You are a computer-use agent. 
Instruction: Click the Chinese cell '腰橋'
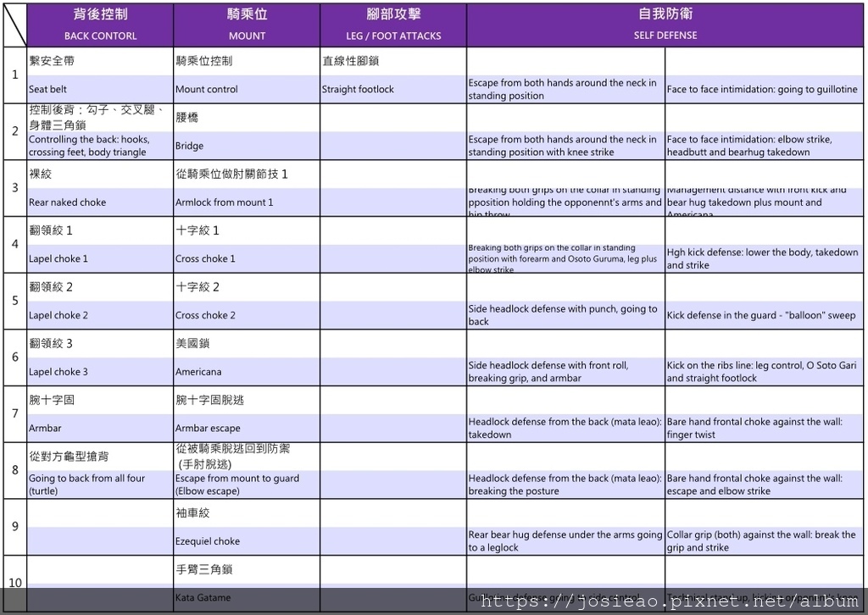(247, 118)
